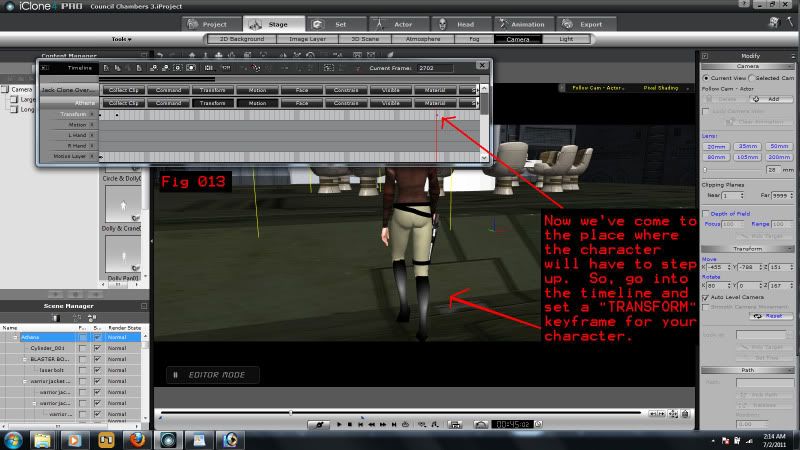The height and width of the screenshot is (450, 800).
Task: Click the home view icon in toolbar
Action: (192, 55)
